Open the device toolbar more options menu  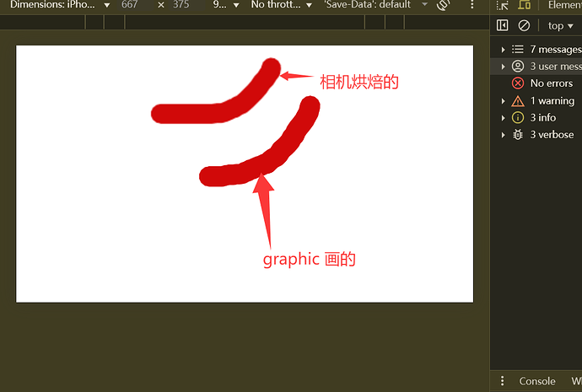(472, 5)
